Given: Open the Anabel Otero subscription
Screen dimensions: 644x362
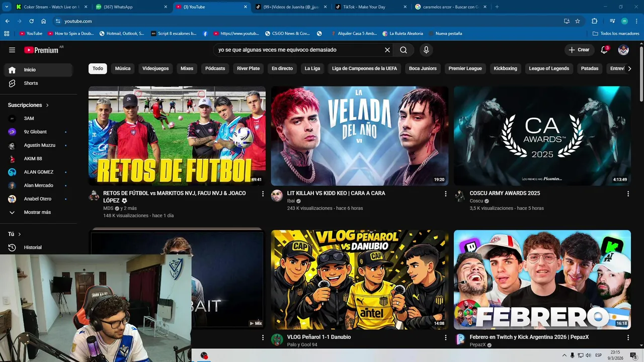Looking at the screenshot, I should coord(38,199).
